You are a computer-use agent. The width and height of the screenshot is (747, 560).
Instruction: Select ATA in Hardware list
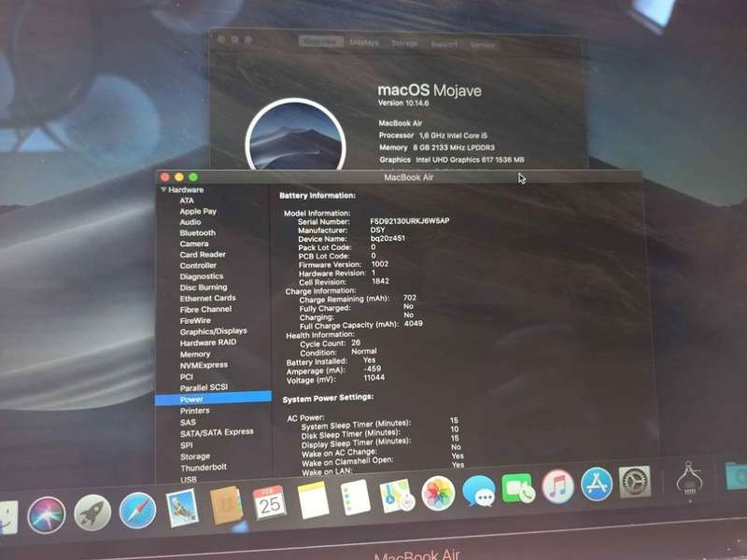point(187,201)
